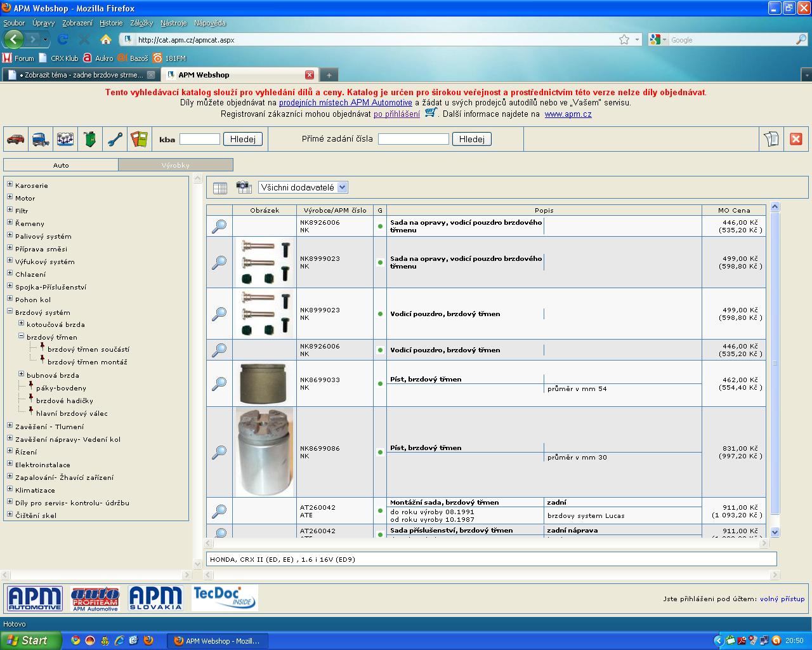This screenshot has height=650, width=812.
Task: Click the blue wrench tool icon
Action: click(115, 139)
